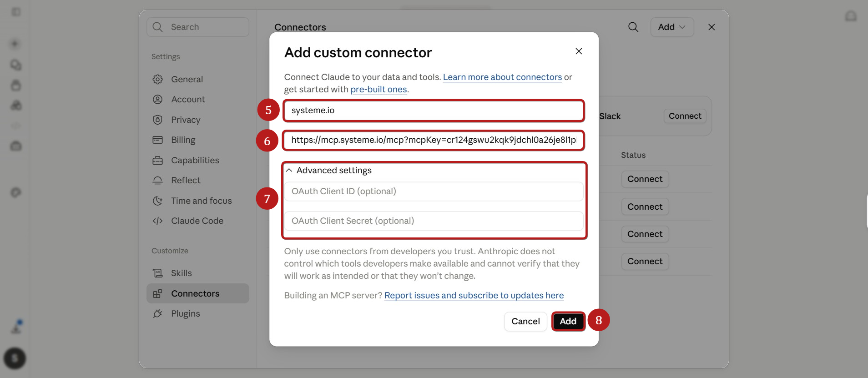
Task: Open General settings gear icon
Action: (x=157, y=79)
